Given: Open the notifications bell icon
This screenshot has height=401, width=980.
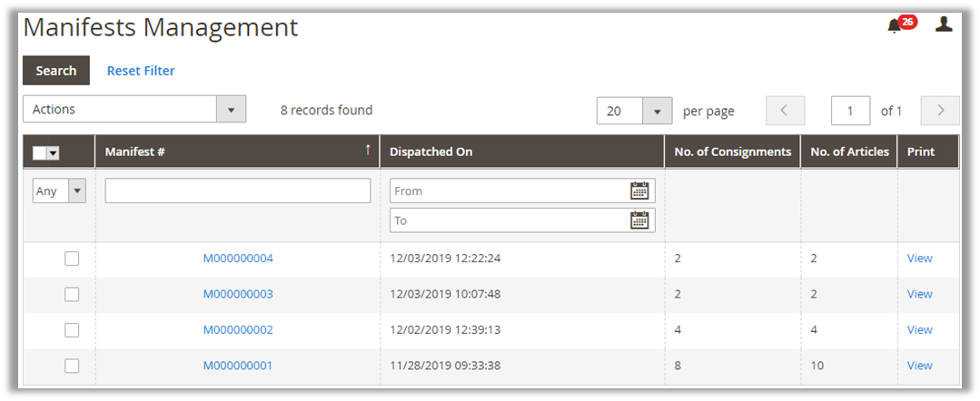Looking at the screenshot, I should point(895,25).
